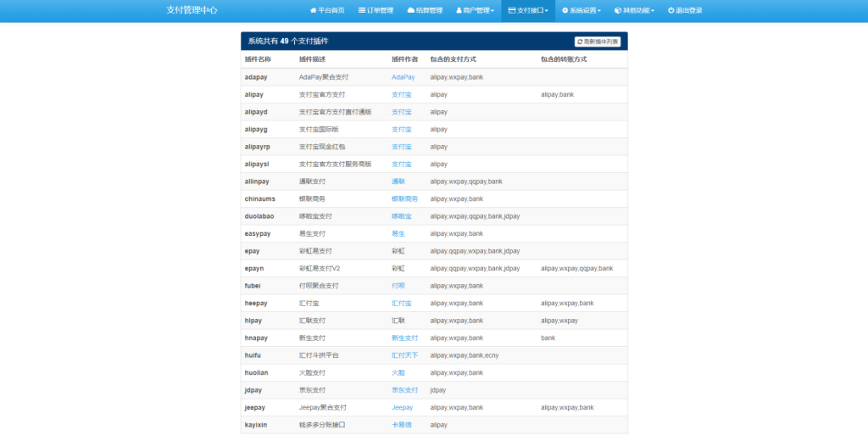Select the alipayg plugin name cell
The image size is (868, 441).
coord(256,130)
